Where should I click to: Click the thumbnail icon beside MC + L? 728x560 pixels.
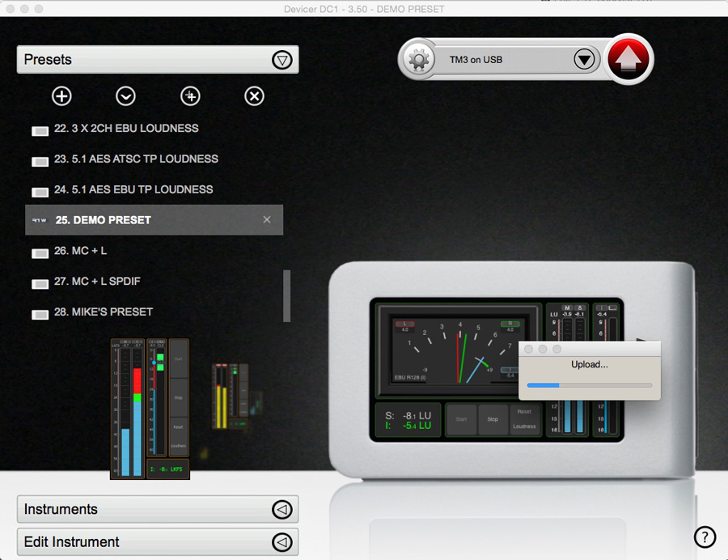pos(40,252)
